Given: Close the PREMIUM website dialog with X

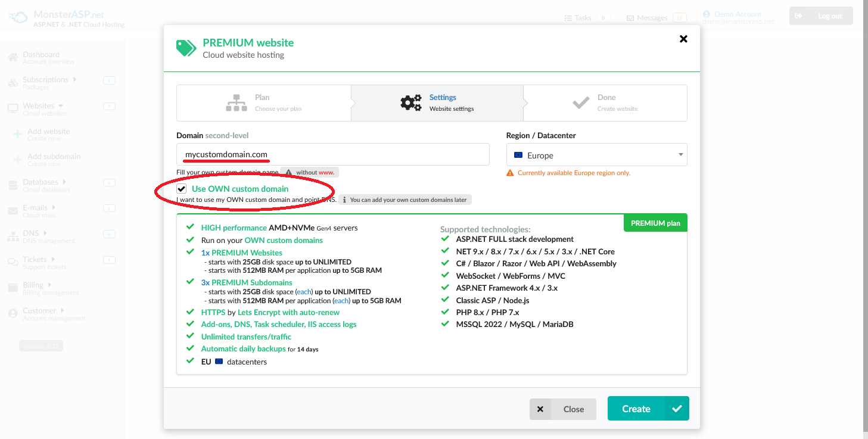Looking at the screenshot, I should tap(683, 39).
